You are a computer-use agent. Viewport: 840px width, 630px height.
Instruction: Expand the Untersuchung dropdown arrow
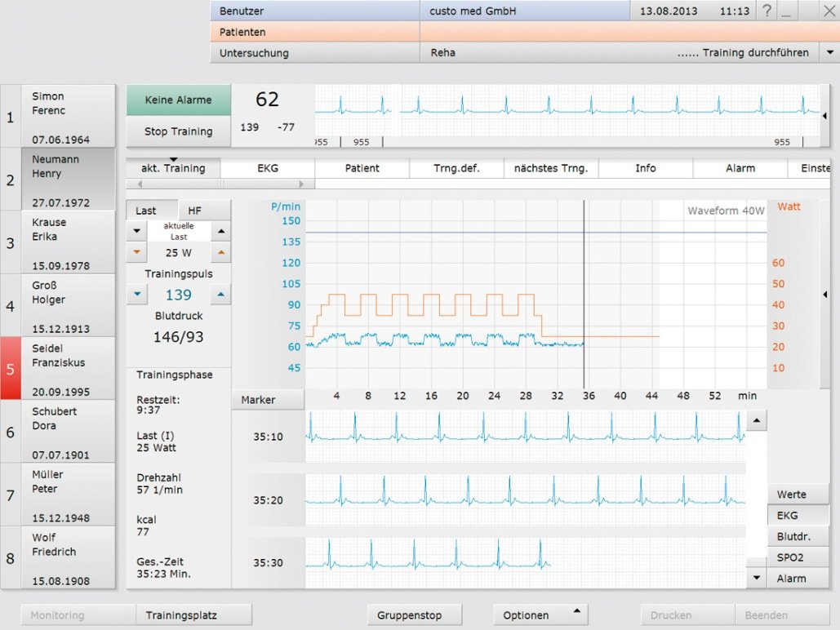click(829, 53)
